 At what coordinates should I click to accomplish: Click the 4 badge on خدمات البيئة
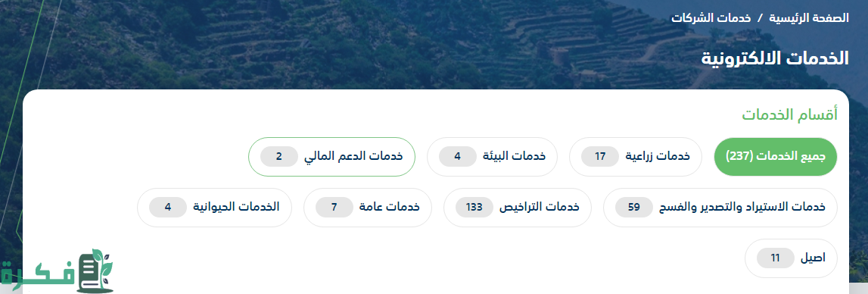tap(457, 156)
